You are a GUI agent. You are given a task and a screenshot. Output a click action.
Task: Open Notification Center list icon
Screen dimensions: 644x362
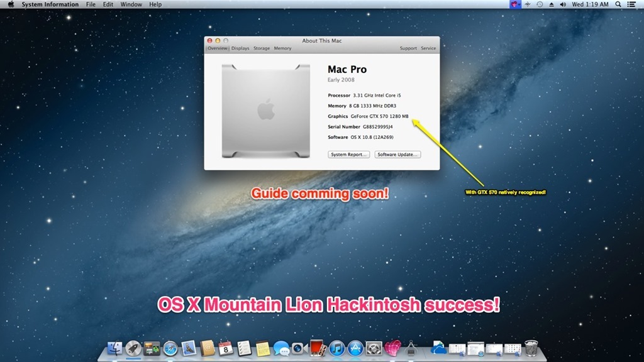pyautogui.click(x=631, y=4)
